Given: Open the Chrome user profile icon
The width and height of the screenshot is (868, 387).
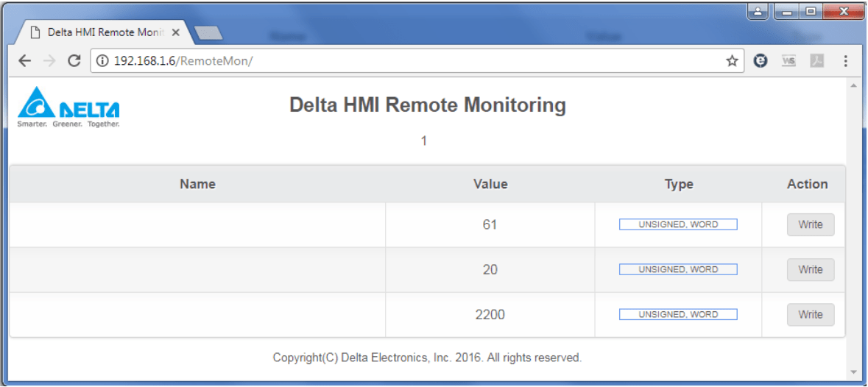Looking at the screenshot, I should click(758, 12).
